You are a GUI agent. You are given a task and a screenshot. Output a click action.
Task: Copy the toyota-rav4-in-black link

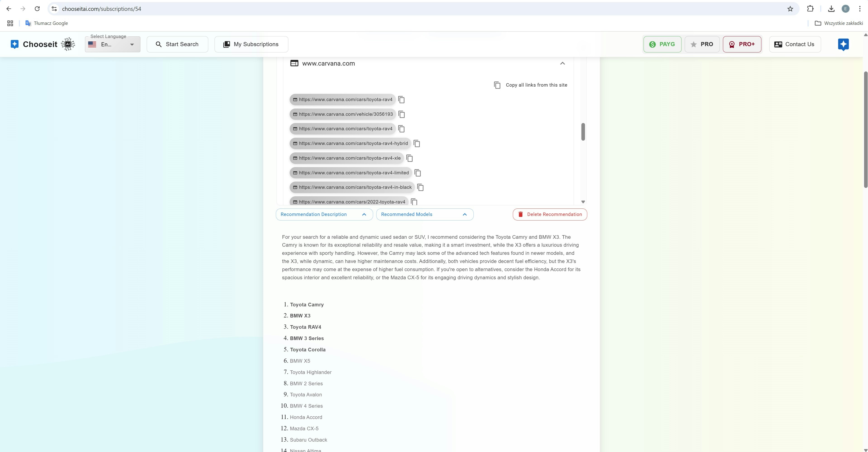pyautogui.click(x=420, y=187)
